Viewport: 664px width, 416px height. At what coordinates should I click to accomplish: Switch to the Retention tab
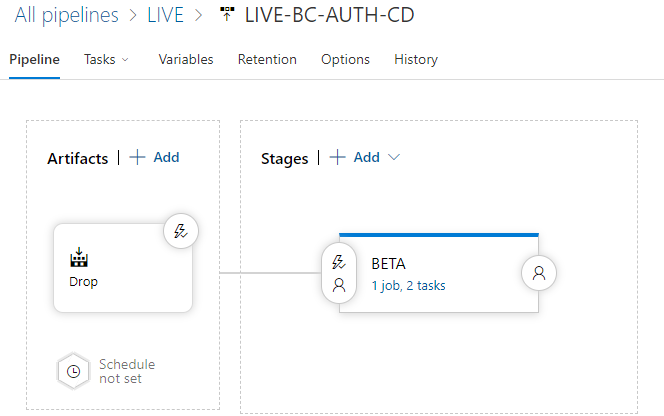tap(267, 59)
